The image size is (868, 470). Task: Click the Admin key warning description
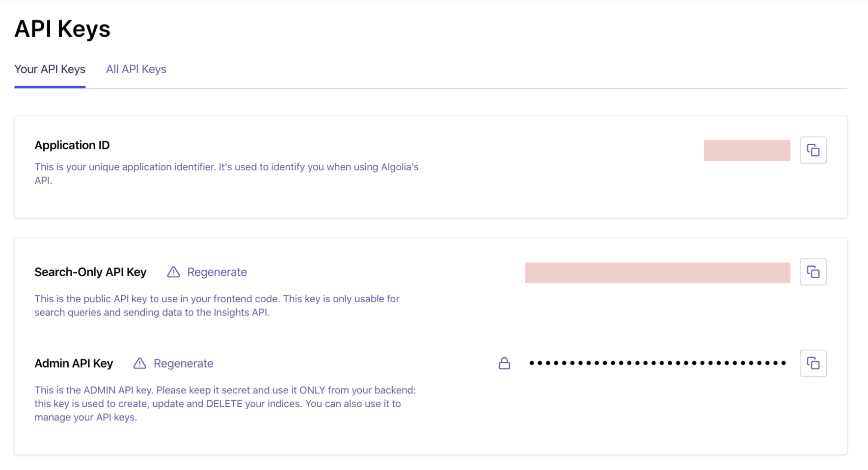coord(225,403)
